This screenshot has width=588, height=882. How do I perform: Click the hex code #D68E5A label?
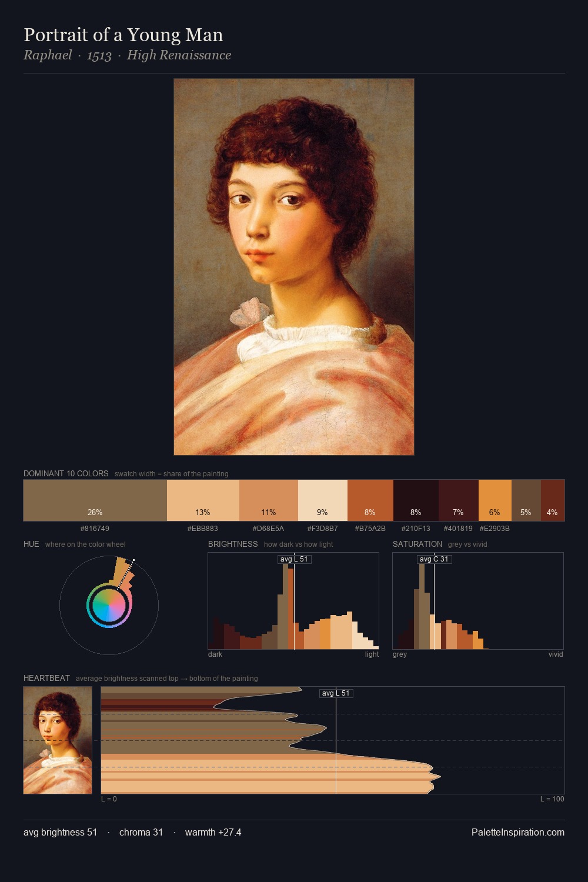tap(268, 529)
